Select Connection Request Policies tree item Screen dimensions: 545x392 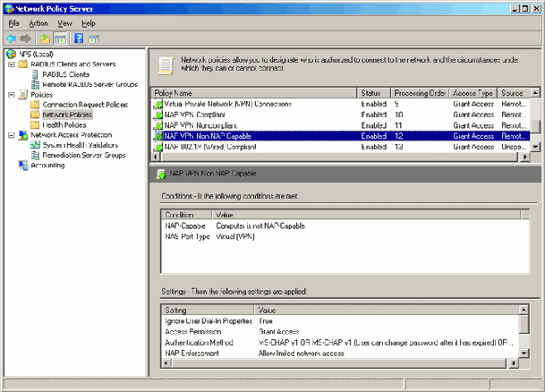coord(85,104)
